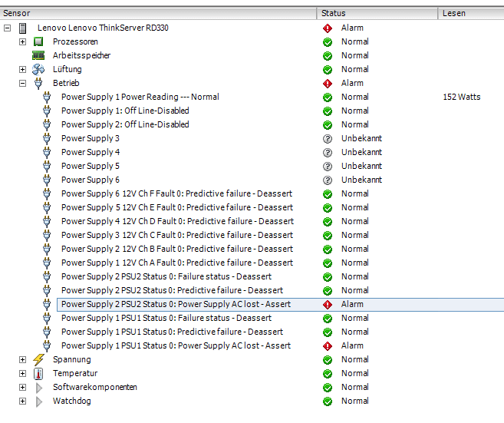This screenshot has width=504, height=423.
Task: Expand the Softwarekomponenten node
Action: tap(22, 387)
